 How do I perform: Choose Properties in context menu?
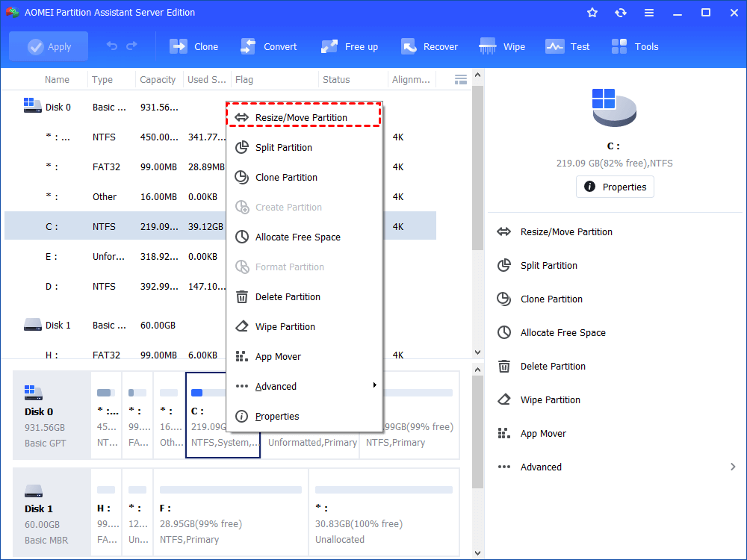303,416
